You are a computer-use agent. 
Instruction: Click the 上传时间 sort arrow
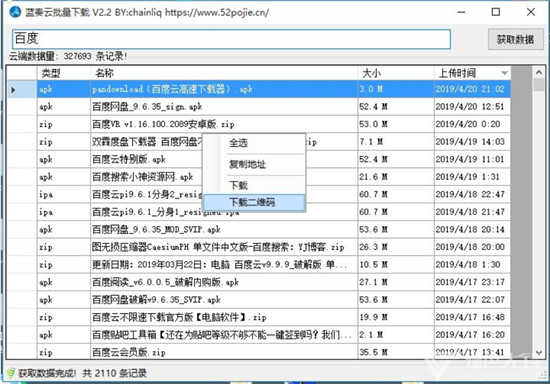(x=504, y=73)
